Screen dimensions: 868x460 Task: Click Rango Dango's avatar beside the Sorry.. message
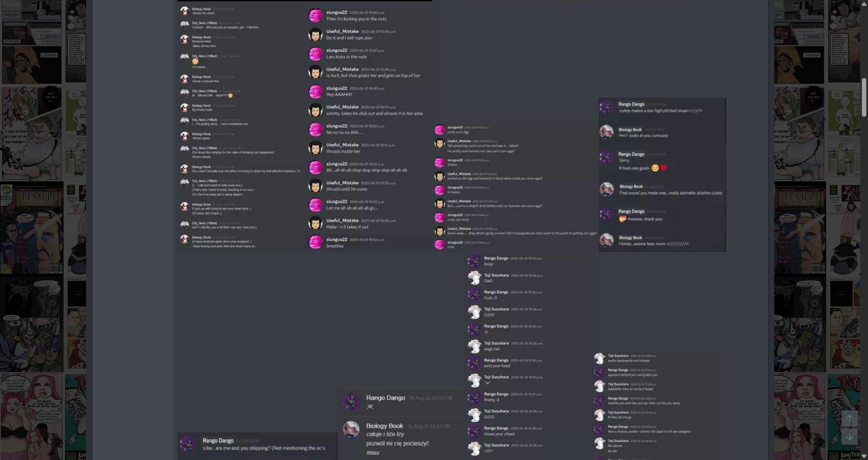pyautogui.click(x=606, y=157)
